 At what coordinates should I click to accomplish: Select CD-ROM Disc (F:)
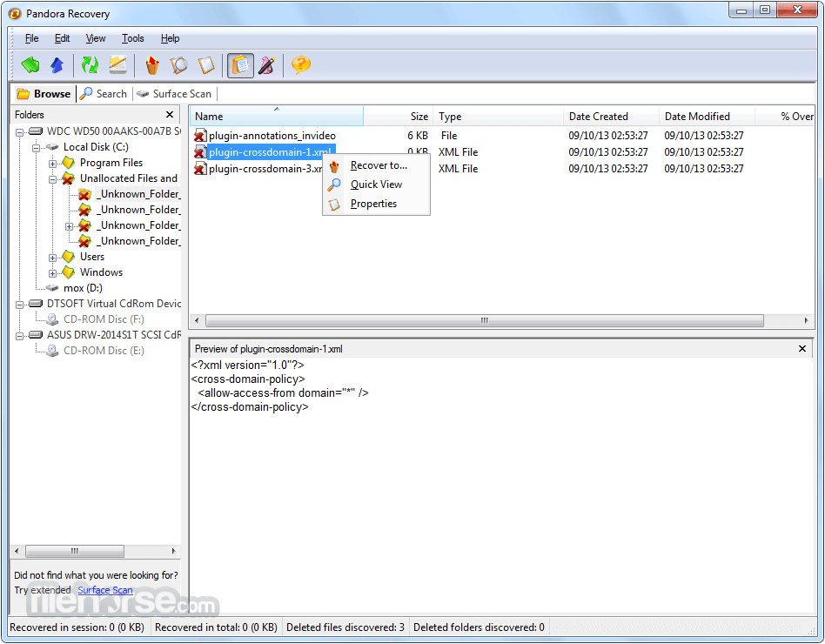pos(104,319)
